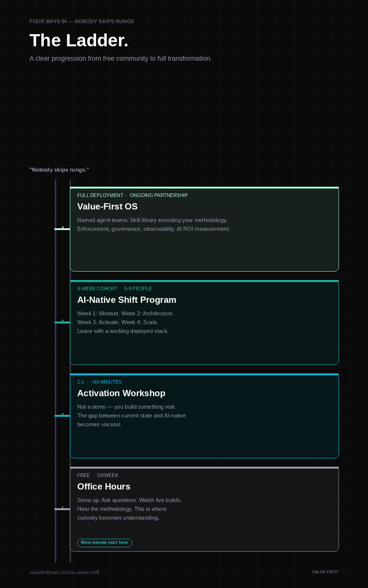Click rung marker 4 on the ladder
This screenshot has width=368, height=588.
(x=63, y=229)
